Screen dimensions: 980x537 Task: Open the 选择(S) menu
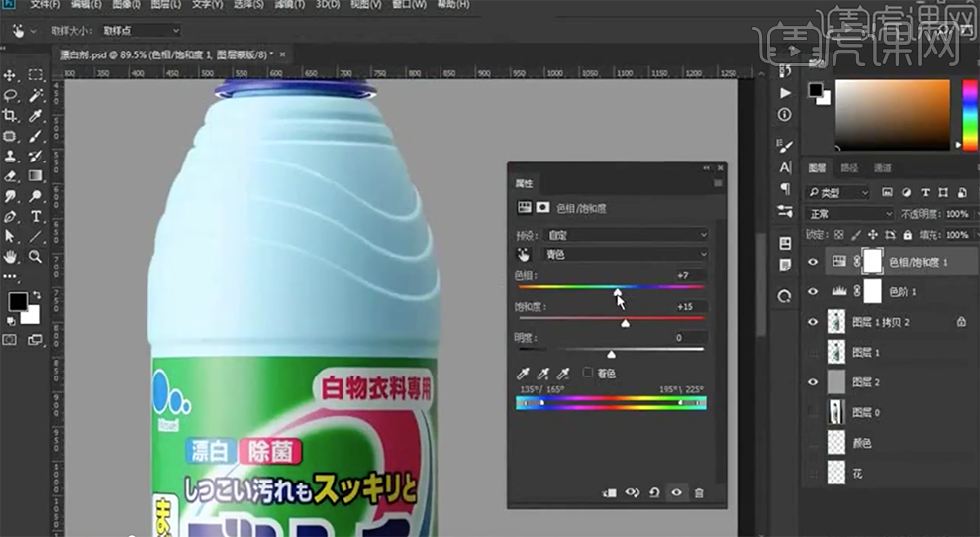pos(245,5)
